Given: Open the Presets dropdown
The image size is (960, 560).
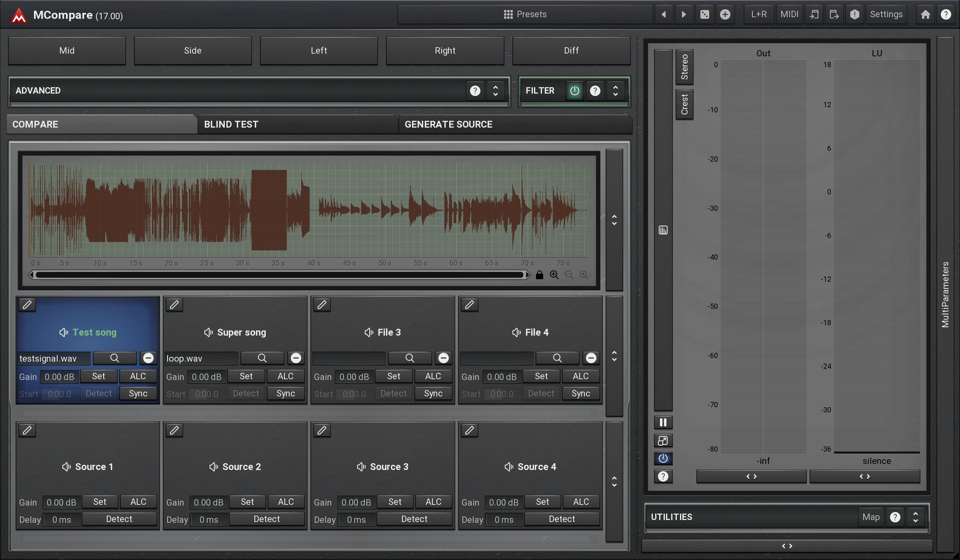Looking at the screenshot, I should 525,15.
